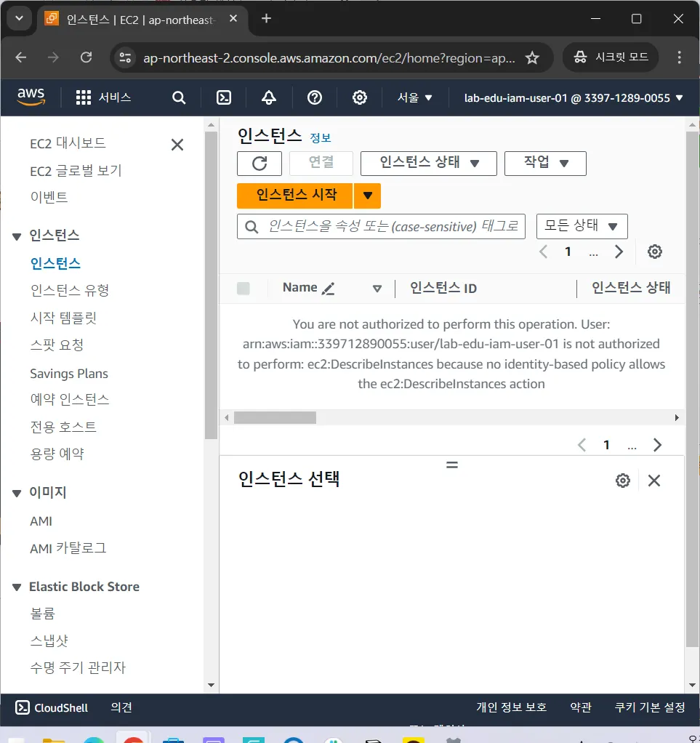Open AMI 카탈로그 in sidebar
Viewport: 700px width, 743px height.
click(68, 548)
